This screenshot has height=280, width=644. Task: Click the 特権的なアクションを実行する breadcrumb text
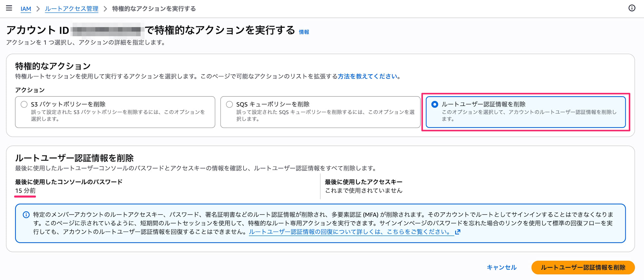coord(154,9)
